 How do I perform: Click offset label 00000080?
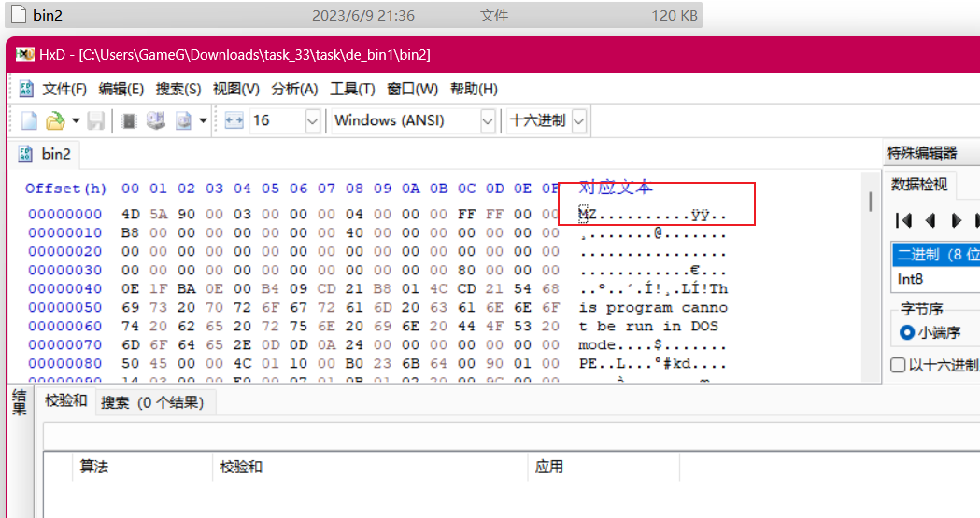(x=65, y=364)
